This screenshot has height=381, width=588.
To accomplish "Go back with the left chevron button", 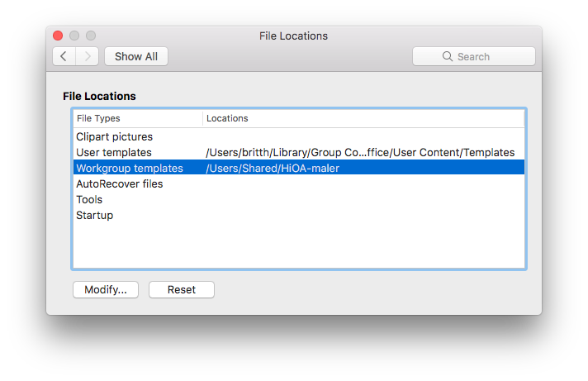I will click(64, 56).
